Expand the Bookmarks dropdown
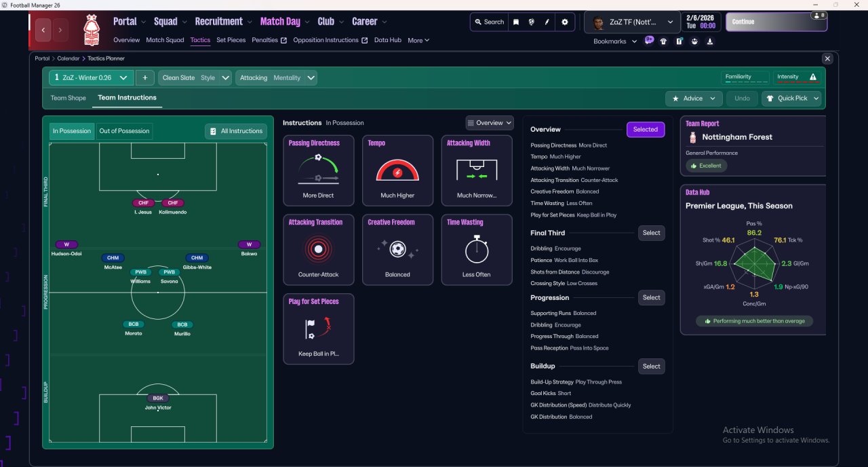868x467 pixels. [615, 41]
